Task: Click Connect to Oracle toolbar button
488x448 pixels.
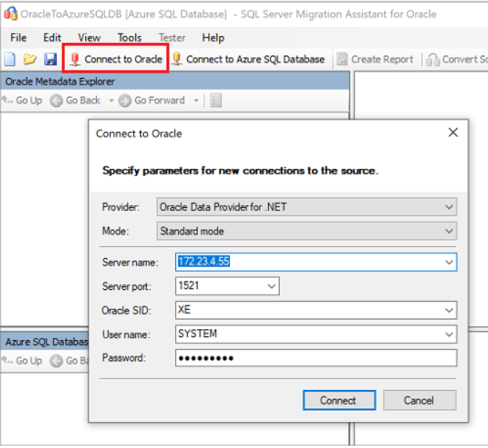Action: pyautogui.click(x=116, y=59)
